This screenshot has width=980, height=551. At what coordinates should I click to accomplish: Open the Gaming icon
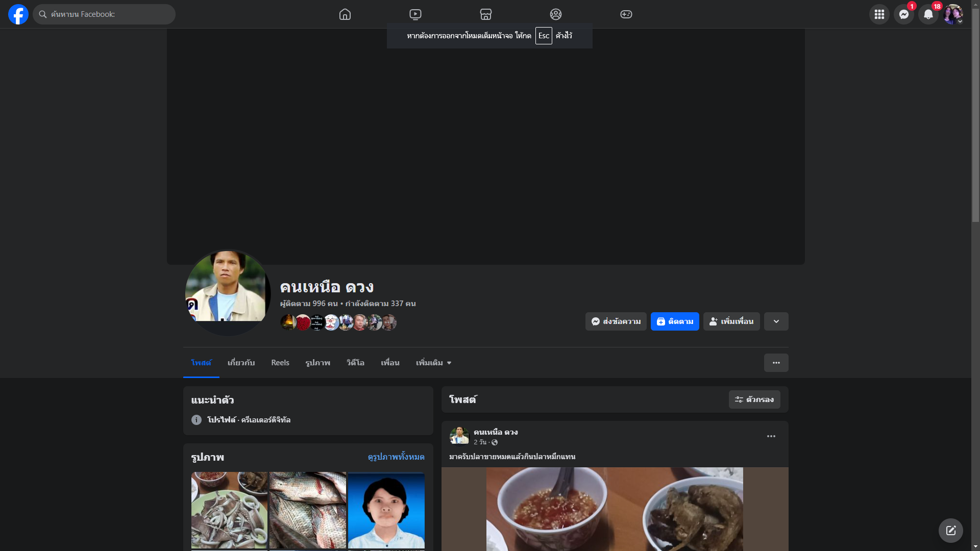click(626, 14)
